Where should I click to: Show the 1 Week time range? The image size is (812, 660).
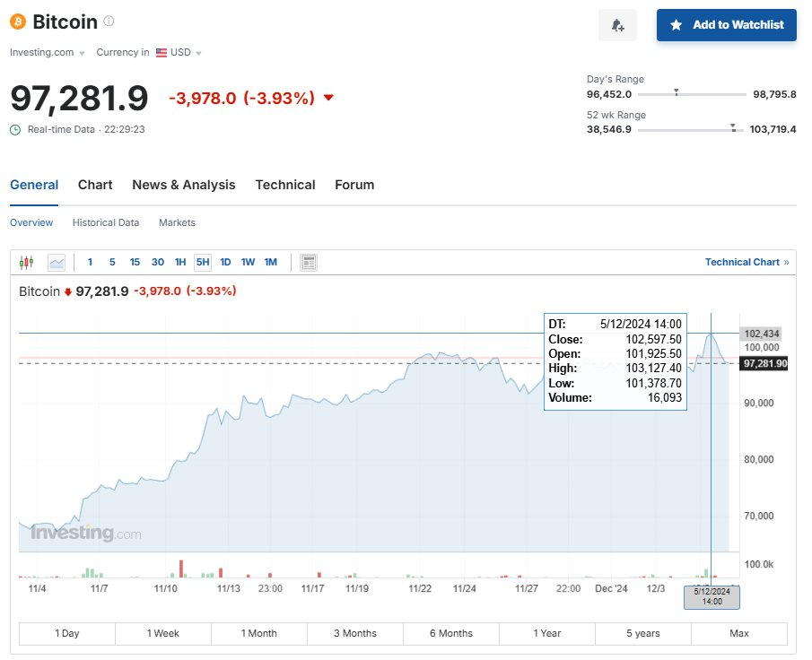(x=163, y=634)
